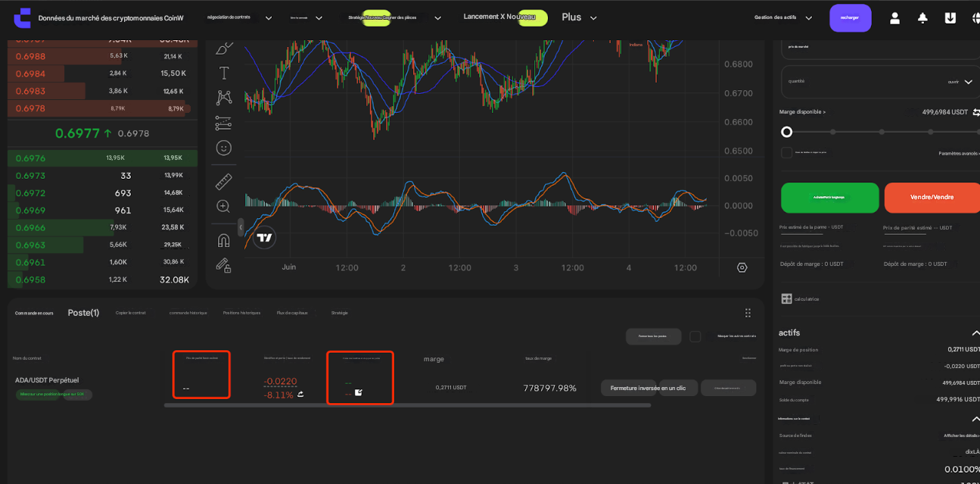
Task: Open the TradingView logo link
Action: pos(264,238)
